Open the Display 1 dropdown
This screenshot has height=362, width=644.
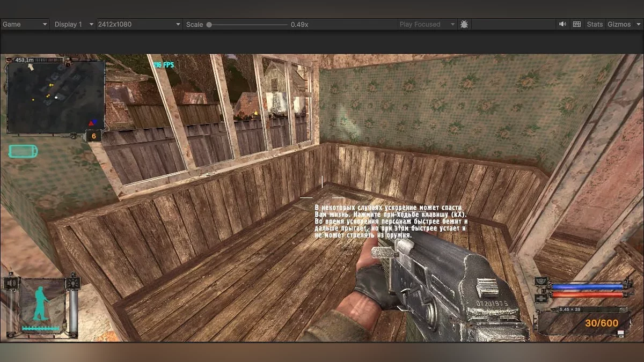point(73,25)
